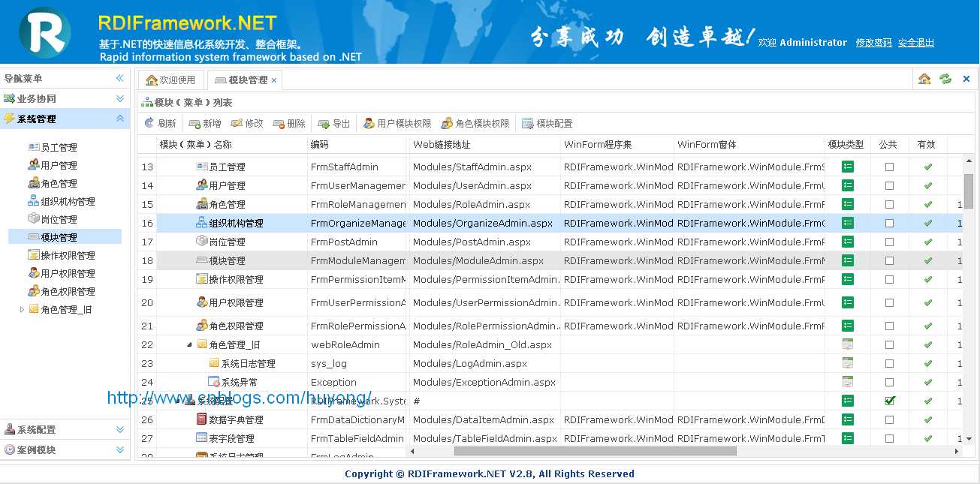Viewport: 980px width, 484px height.
Task: Toggle public checkbox for 用户管理 row
Action: (889, 185)
